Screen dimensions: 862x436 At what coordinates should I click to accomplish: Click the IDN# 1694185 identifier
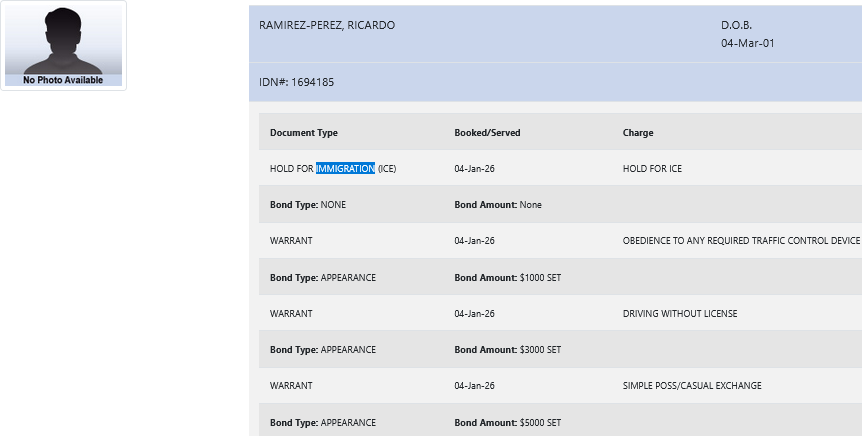[296, 82]
